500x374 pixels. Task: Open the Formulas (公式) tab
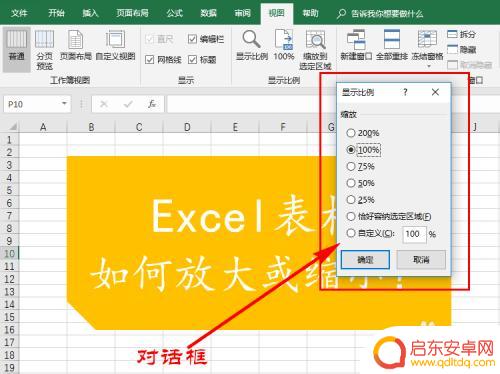tap(174, 13)
